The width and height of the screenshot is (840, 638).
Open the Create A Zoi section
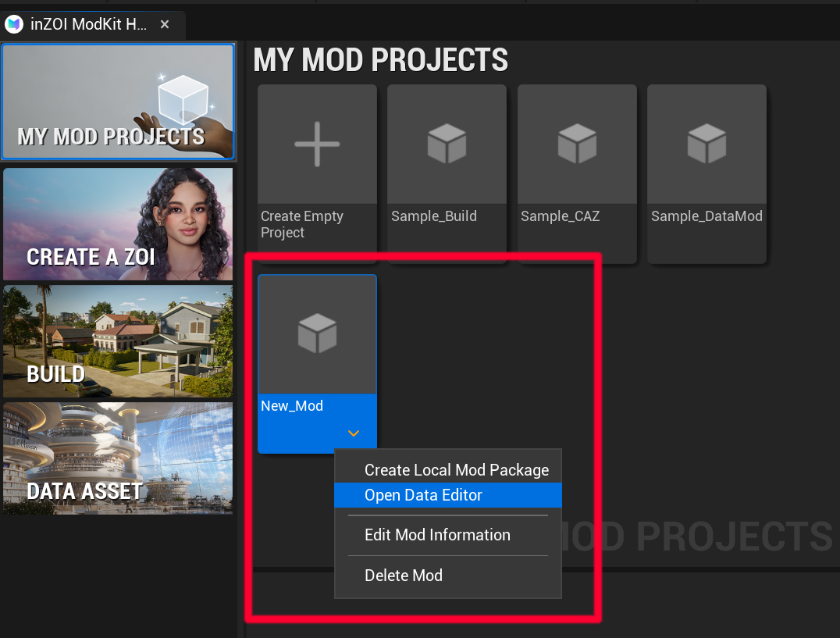[x=118, y=224]
